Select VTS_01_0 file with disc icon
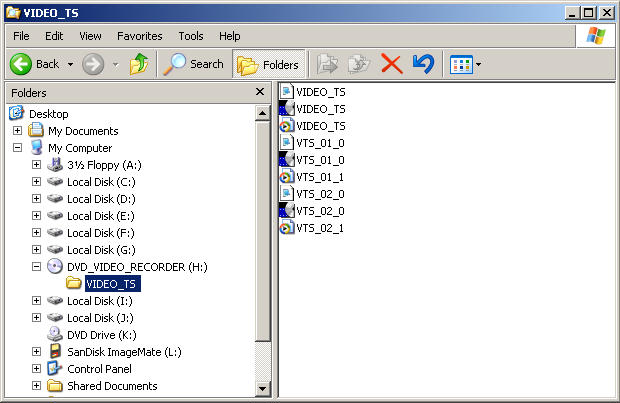This screenshot has height=403, width=620. tap(312, 160)
